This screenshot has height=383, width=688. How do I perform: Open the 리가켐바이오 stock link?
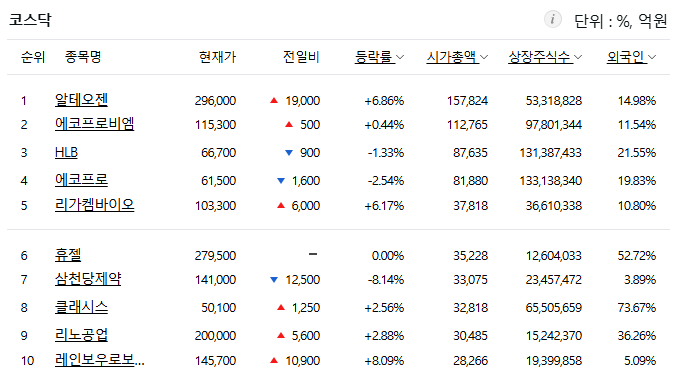pos(94,205)
